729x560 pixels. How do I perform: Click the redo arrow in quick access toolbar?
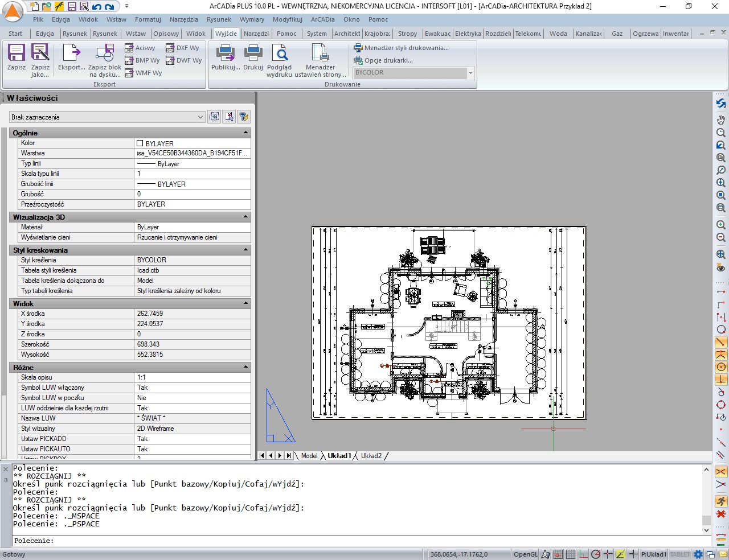109,6
